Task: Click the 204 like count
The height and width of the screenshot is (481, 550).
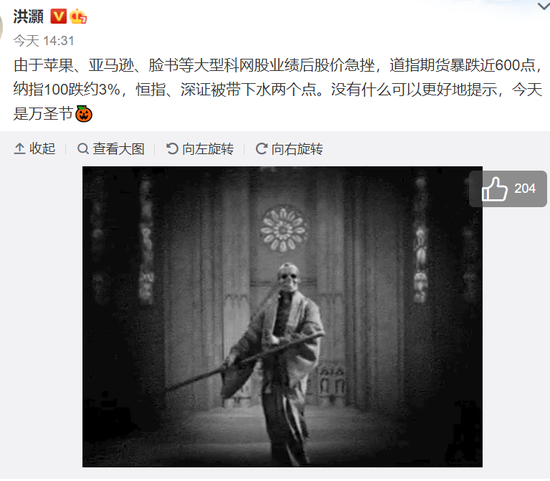Action: point(525,189)
